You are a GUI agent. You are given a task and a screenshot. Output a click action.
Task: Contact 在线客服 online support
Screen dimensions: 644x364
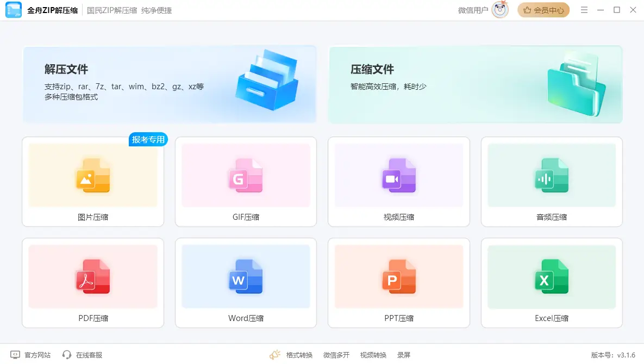tap(83, 355)
